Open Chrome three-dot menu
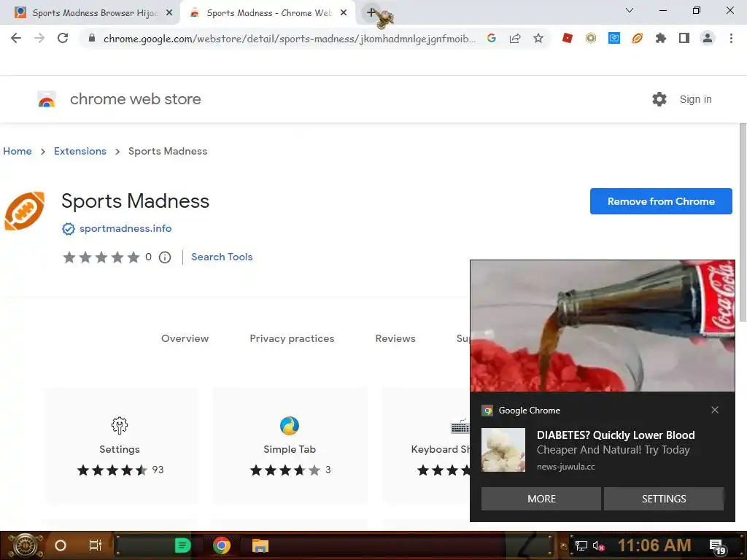Screen dimensions: 747x560 pyautogui.click(x=731, y=38)
